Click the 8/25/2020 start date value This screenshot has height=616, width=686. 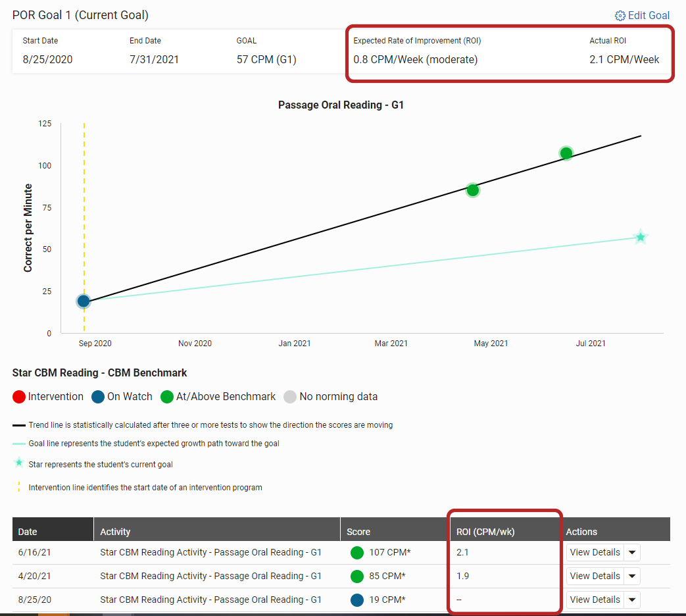tap(48, 59)
